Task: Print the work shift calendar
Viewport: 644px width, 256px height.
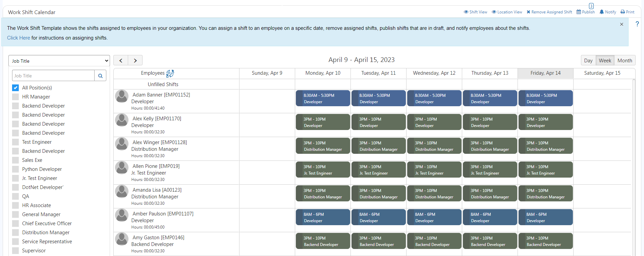Action: [627, 12]
